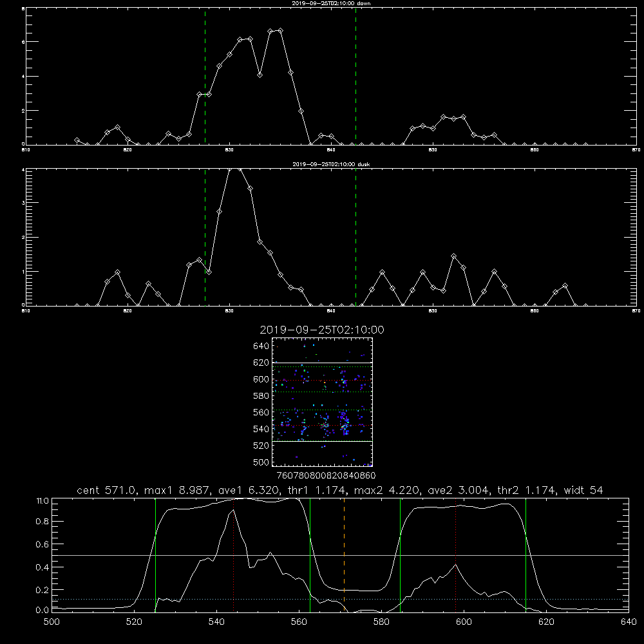Click the spectral image y-axis label 640
Image resolution: width=644 pixels, height=644 pixels.
point(261,346)
